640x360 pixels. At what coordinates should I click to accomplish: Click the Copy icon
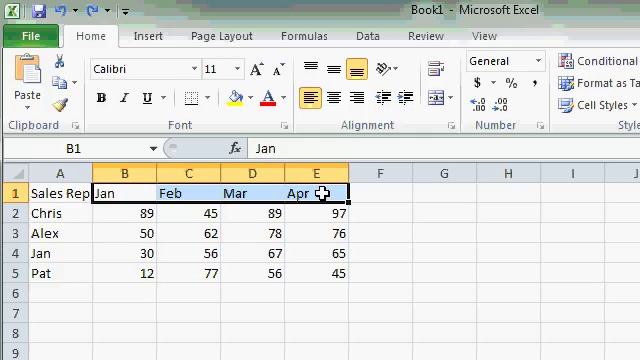coord(60,83)
